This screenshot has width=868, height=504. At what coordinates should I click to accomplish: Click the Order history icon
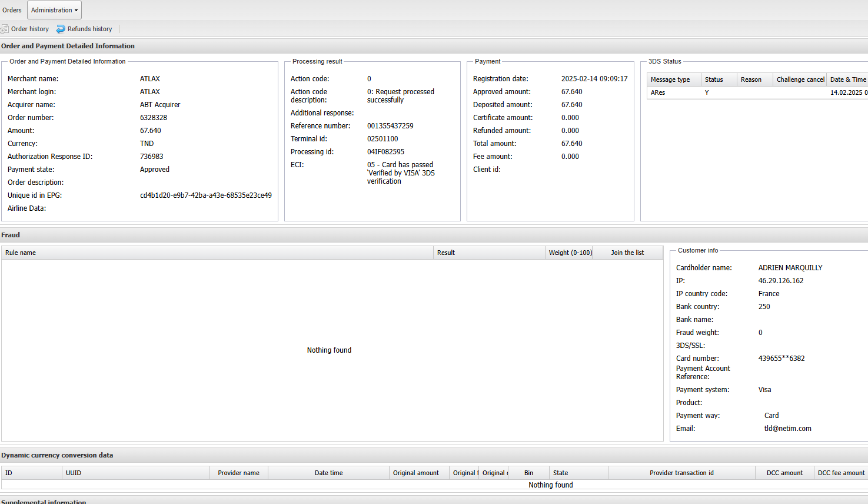pyautogui.click(x=5, y=29)
